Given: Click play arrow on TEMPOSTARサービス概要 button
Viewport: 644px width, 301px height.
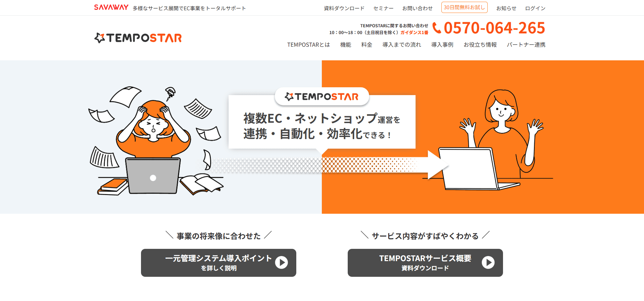Looking at the screenshot, I should click(x=488, y=262).
